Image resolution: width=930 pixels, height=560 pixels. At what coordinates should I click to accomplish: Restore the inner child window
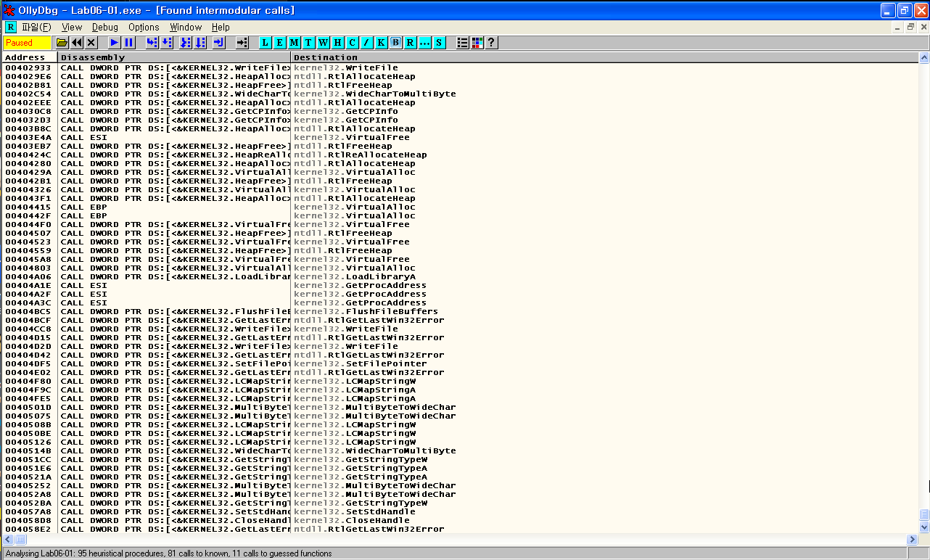coord(910,27)
